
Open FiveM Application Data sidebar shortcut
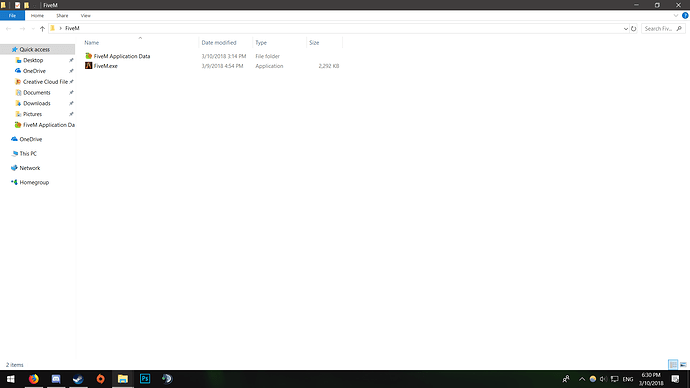click(x=48, y=125)
